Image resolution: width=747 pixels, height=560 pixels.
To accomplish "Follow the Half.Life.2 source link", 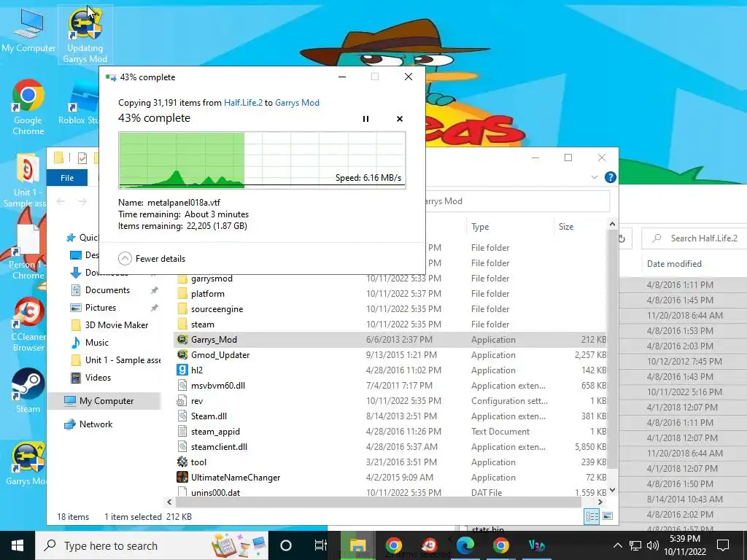I will tap(243, 103).
